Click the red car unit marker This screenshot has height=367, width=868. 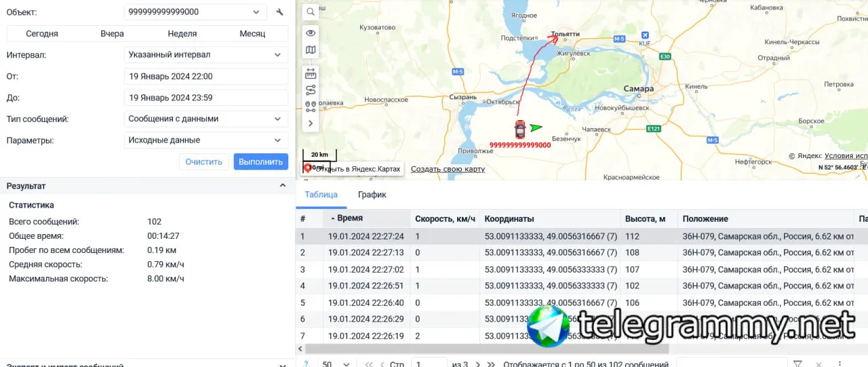coord(520,130)
